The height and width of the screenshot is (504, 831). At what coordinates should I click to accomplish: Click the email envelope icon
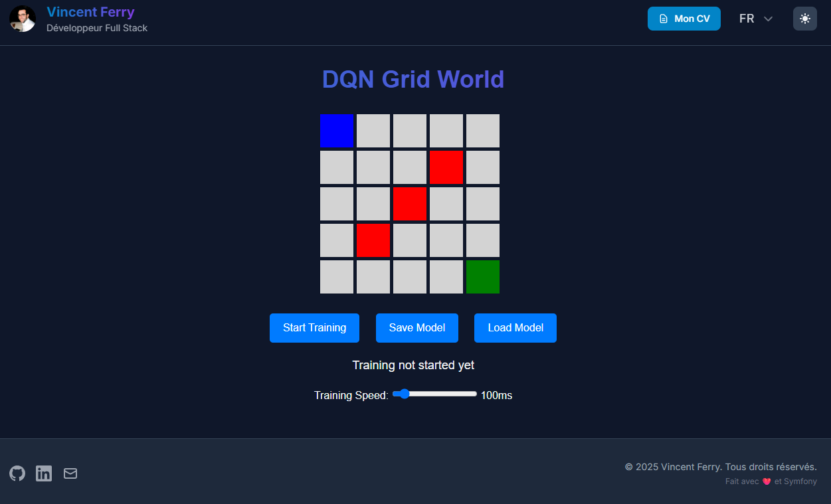coord(70,473)
